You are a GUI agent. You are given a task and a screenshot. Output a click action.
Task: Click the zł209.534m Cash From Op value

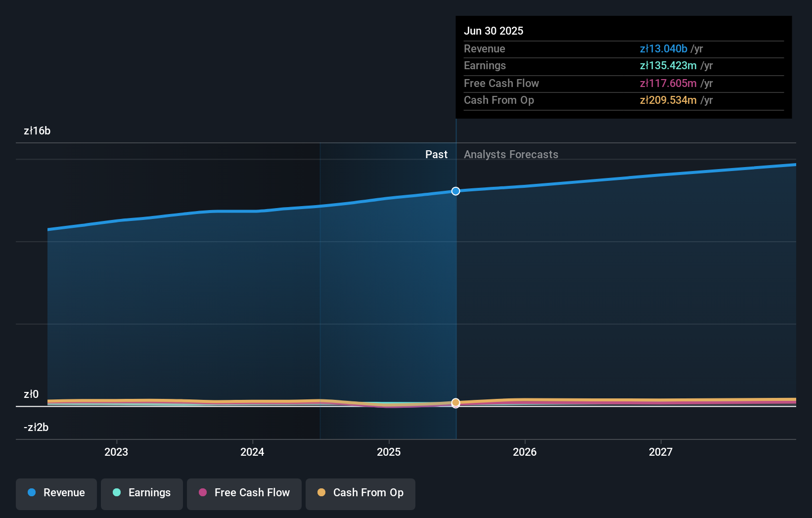pyautogui.click(x=669, y=100)
